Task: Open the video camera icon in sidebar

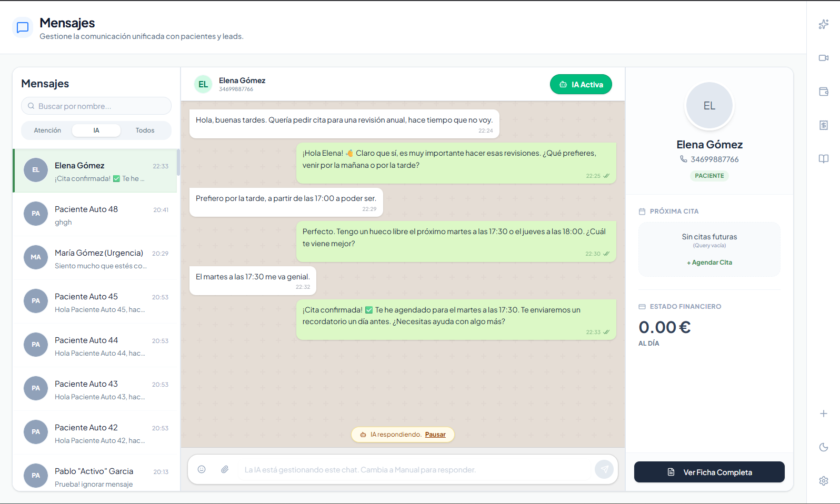Action: point(824,58)
